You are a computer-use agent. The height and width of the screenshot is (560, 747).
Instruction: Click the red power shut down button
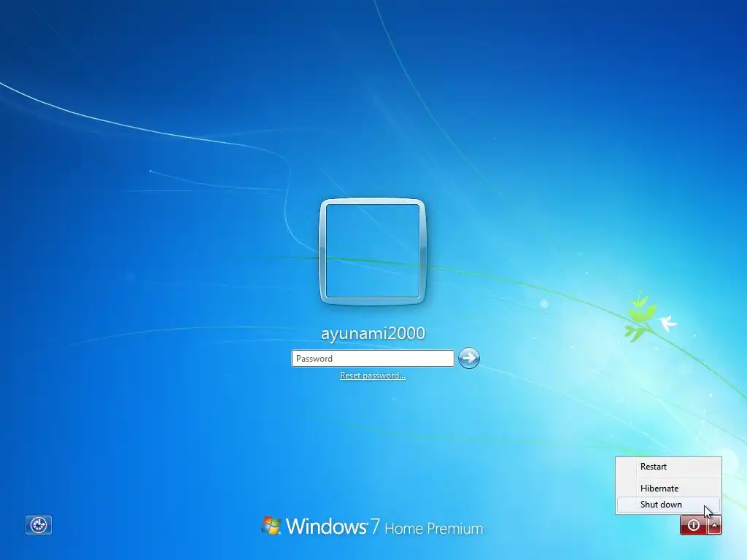coord(693,525)
